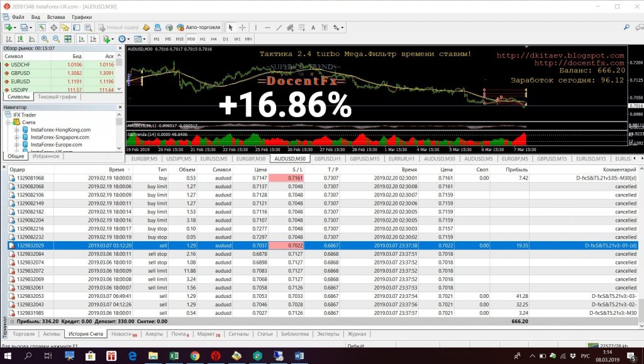Open the Вставка menu
The image size is (644, 364).
click(x=56, y=17)
